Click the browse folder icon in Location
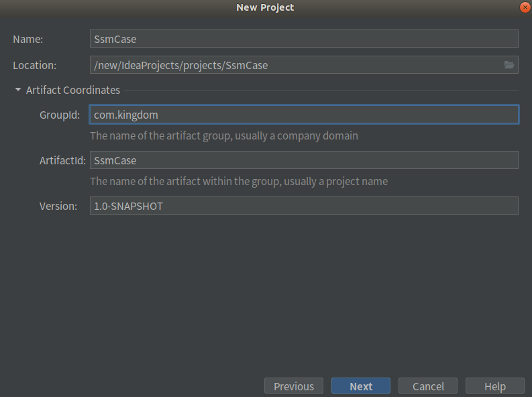The height and width of the screenshot is (397, 532). 509,65
